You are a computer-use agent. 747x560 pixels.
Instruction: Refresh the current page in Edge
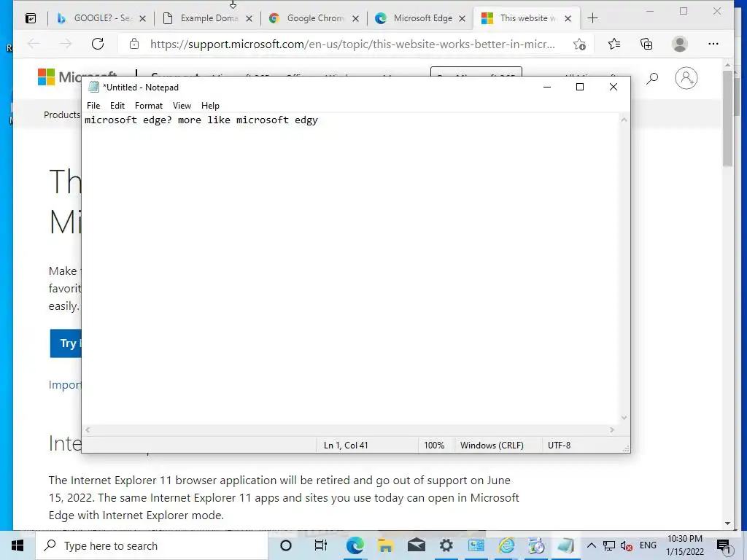coord(98,44)
